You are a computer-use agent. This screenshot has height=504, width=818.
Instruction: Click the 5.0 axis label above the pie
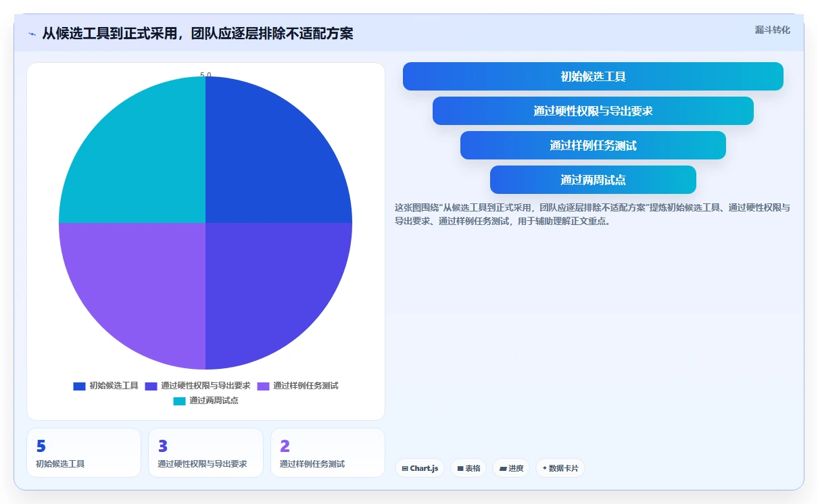coord(206,75)
